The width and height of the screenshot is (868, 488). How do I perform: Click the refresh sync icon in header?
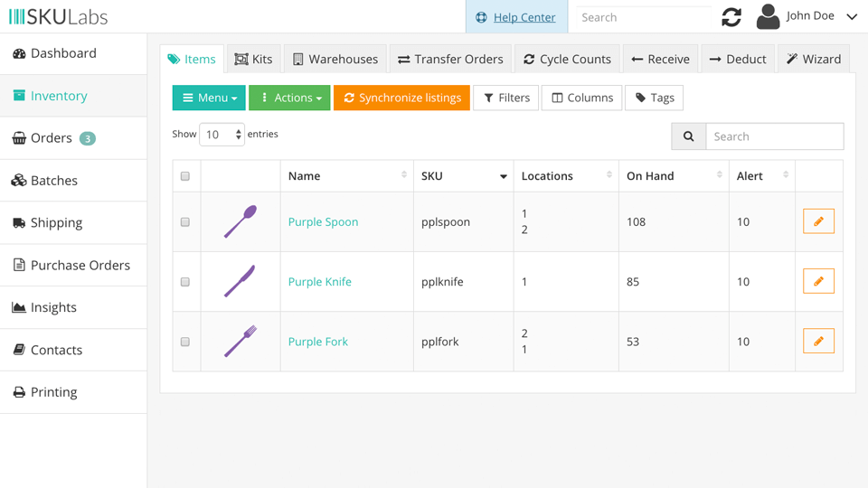[731, 17]
